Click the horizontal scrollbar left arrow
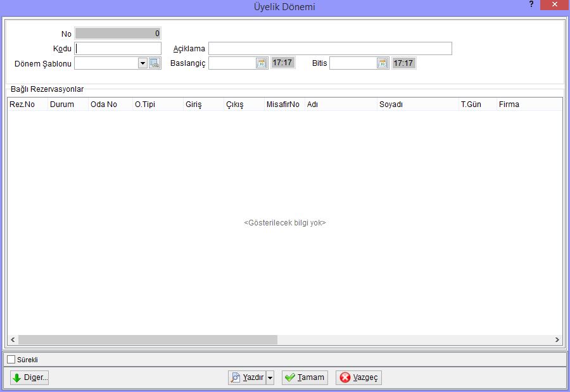The height and width of the screenshot is (392, 570). coord(13,340)
